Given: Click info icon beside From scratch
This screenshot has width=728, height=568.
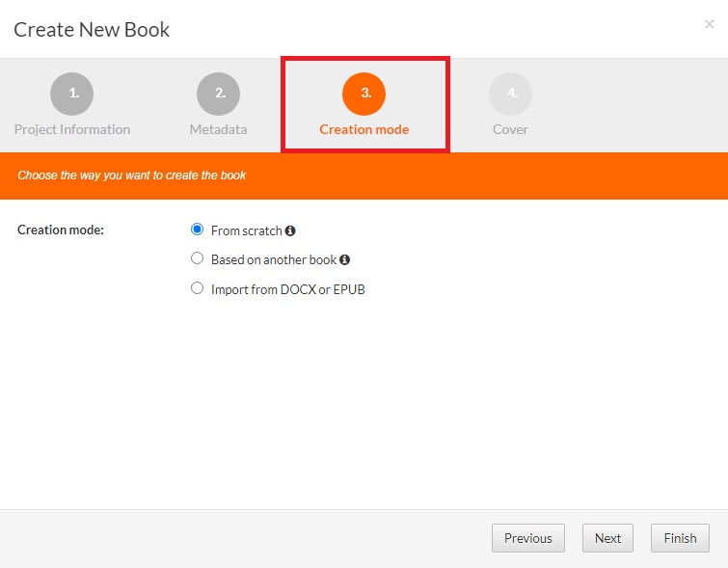Looking at the screenshot, I should click(290, 231).
